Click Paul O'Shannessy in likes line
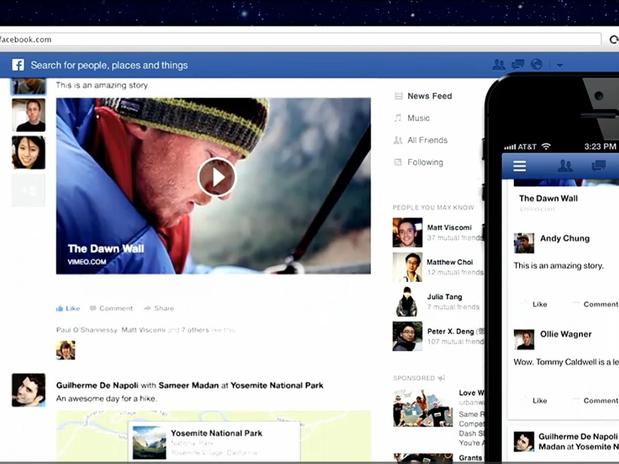The width and height of the screenshot is (619, 464). point(87,330)
